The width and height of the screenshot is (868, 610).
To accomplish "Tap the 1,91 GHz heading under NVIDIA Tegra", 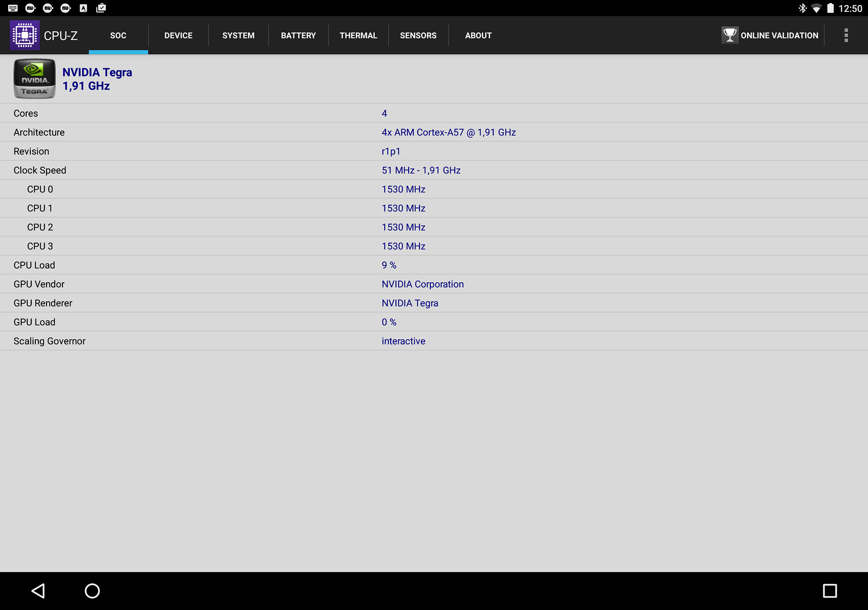I will point(86,86).
